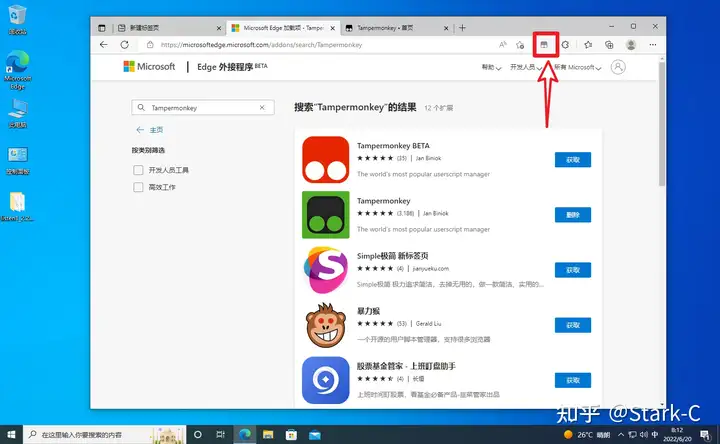Return to 主页 via back link
The width and height of the screenshot is (720, 444).
(150, 130)
